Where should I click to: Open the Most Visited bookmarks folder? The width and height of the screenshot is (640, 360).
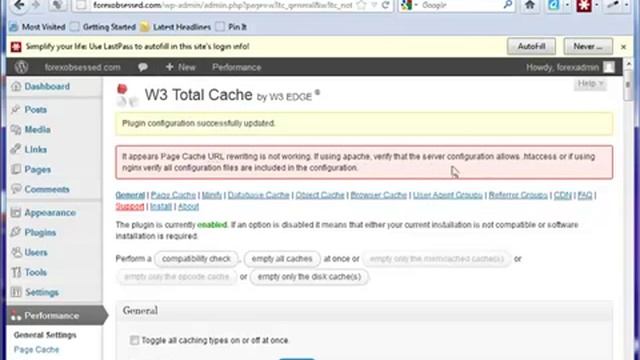point(38,27)
